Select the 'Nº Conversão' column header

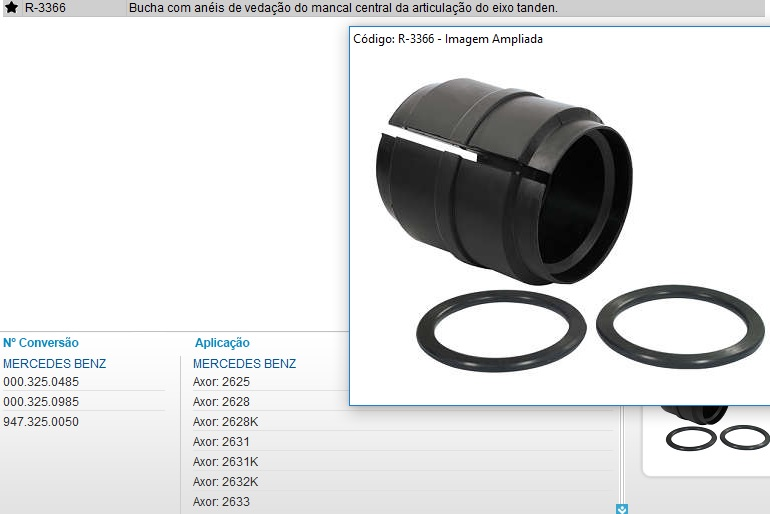41,343
